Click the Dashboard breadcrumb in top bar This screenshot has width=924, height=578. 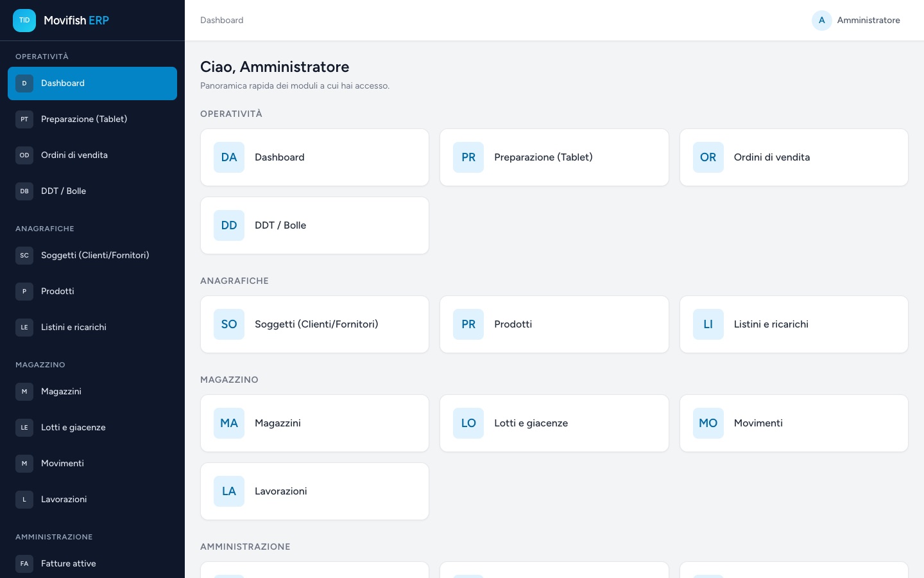click(x=222, y=21)
